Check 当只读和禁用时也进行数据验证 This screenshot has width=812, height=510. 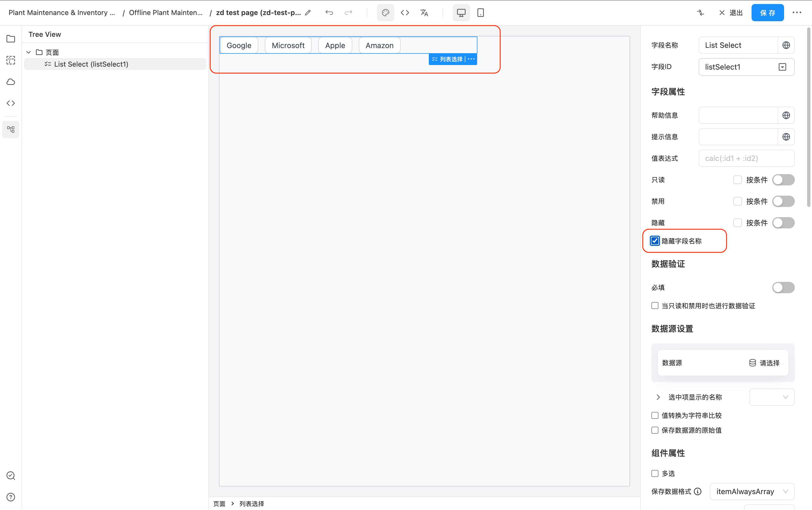click(655, 306)
